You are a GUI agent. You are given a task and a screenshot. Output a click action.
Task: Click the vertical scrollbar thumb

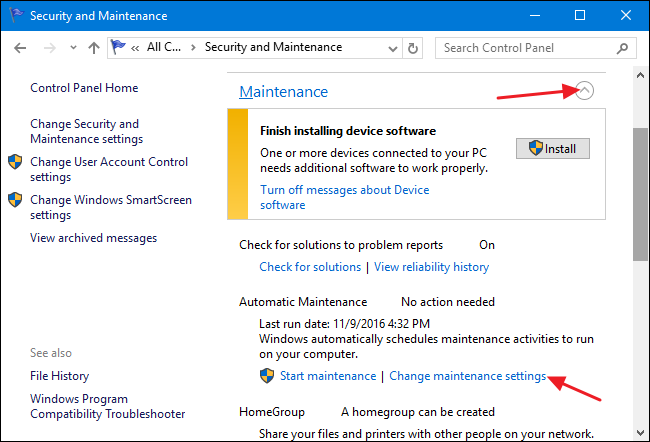tap(640, 194)
